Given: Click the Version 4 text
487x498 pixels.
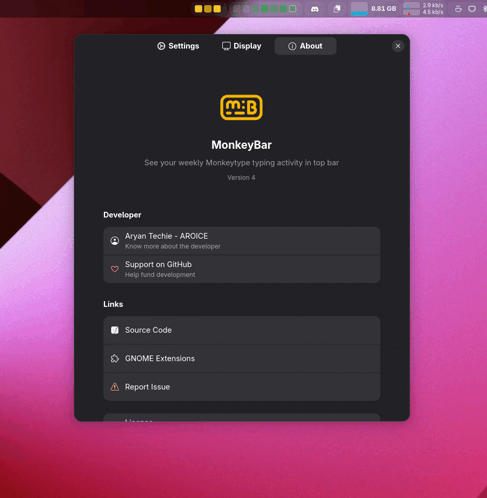Looking at the screenshot, I should tap(241, 178).
